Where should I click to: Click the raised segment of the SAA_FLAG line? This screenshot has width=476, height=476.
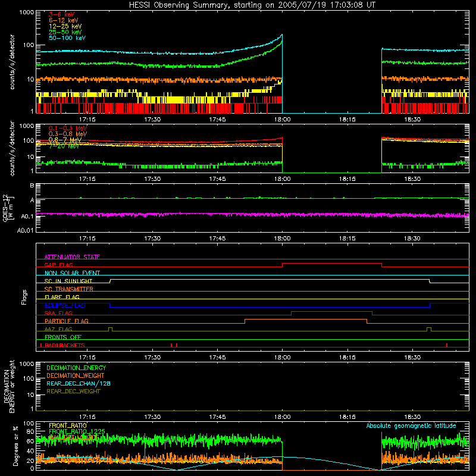point(331,311)
